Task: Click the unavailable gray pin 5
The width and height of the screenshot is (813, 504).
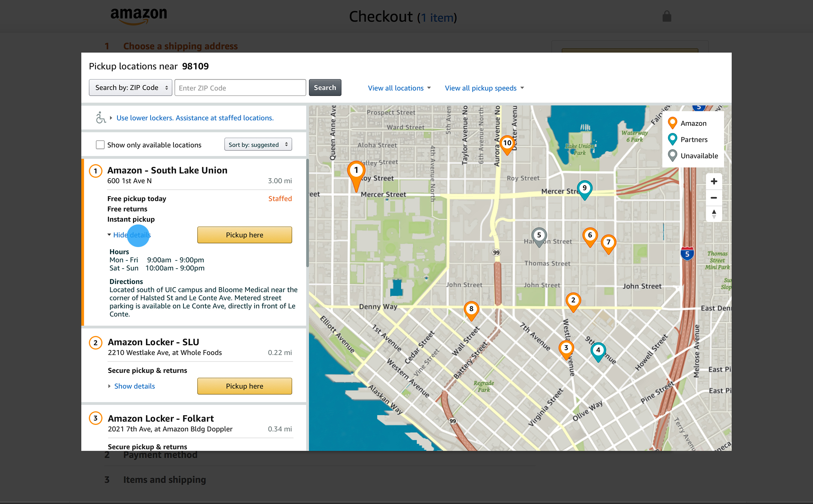Action: 539,236
